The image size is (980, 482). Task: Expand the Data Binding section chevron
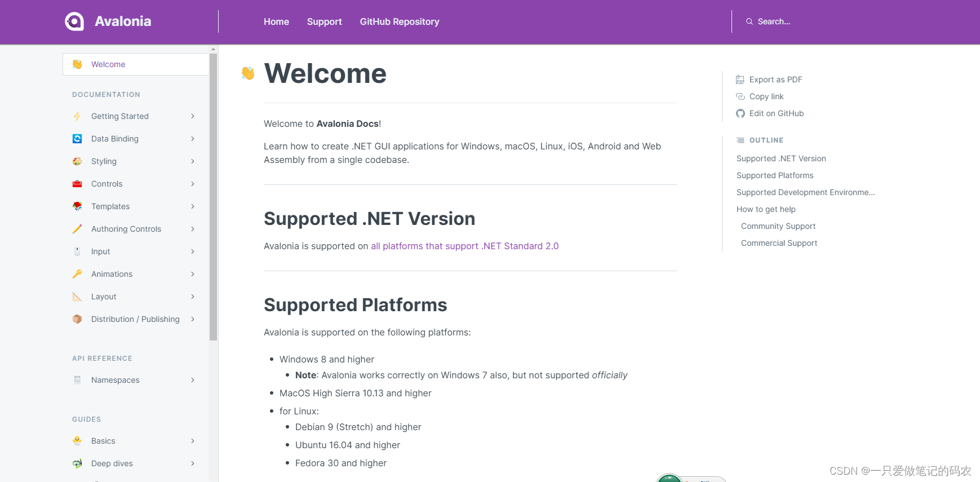[x=193, y=139]
